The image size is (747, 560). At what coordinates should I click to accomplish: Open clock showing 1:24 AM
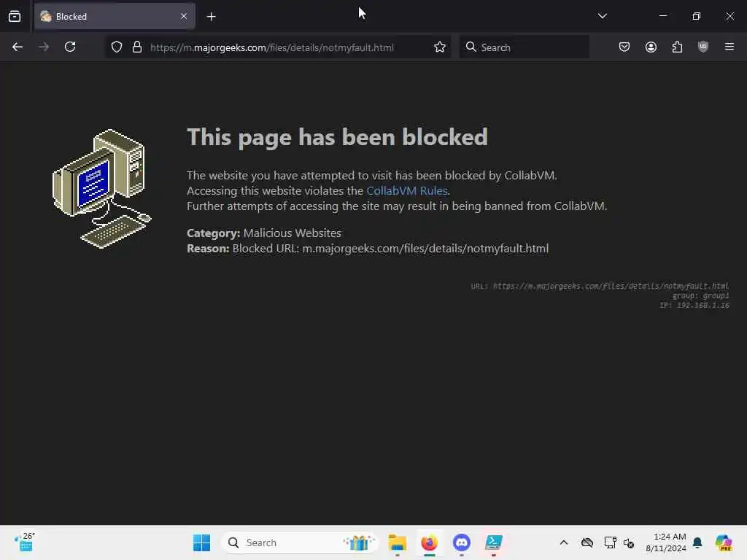click(x=665, y=542)
